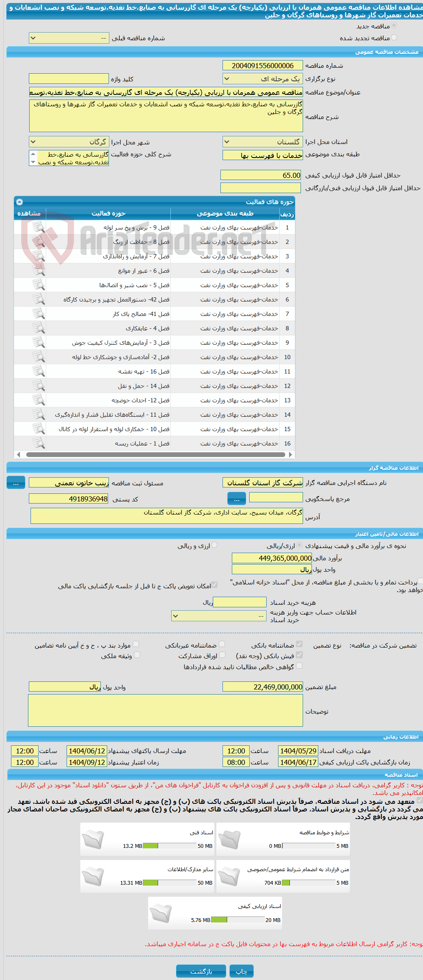Open view icon for row 14 ایستگاه‌های تقلیل فشار
Viewport: 423px width, 980px height.
coord(39,415)
